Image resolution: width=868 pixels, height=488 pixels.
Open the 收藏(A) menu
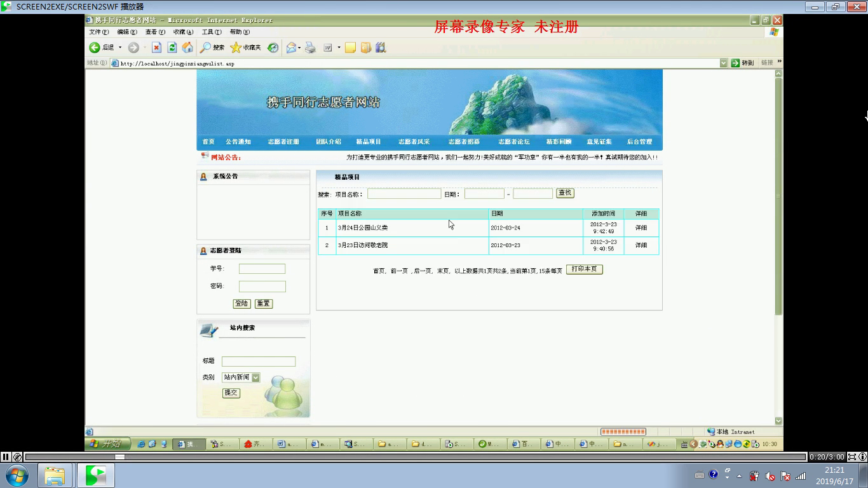pos(184,32)
